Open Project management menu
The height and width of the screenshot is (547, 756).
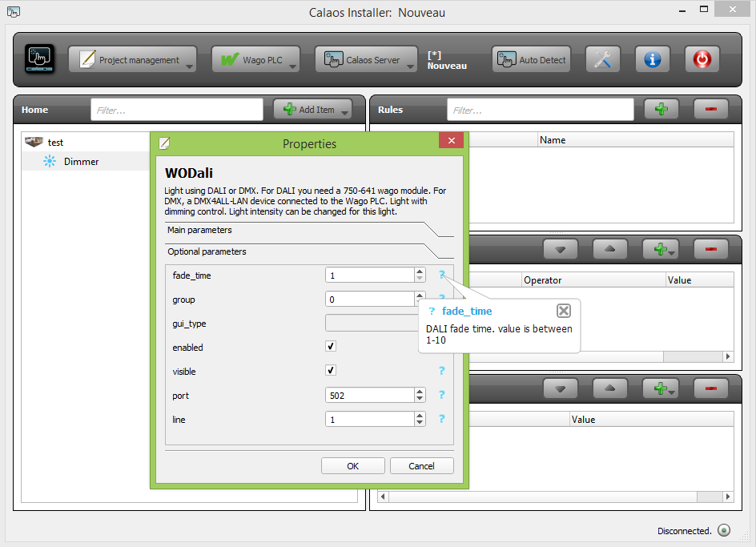(133, 59)
